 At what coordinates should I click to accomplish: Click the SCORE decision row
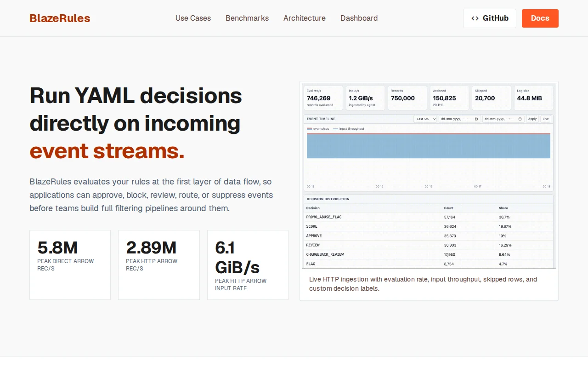429,226
